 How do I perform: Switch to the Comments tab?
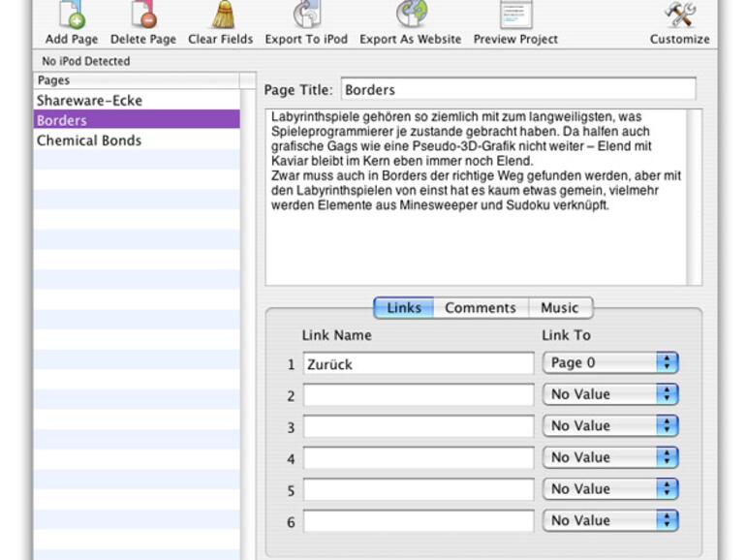tap(480, 308)
